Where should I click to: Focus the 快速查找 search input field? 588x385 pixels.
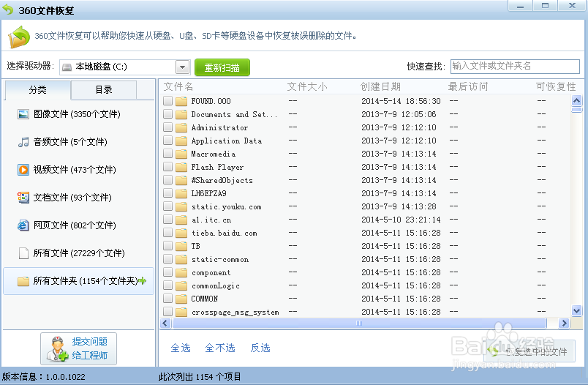[x=515, y=67]
